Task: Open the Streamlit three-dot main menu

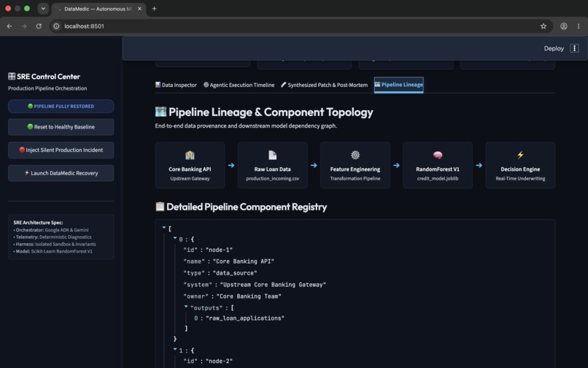Action: coord(574,48)
